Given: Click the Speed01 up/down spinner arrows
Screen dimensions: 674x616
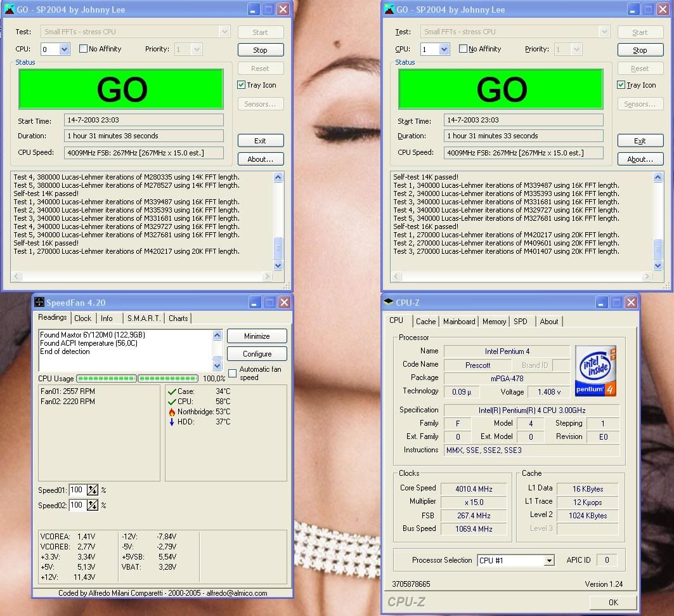Looking at the screenshot, I should pos(93,490).
